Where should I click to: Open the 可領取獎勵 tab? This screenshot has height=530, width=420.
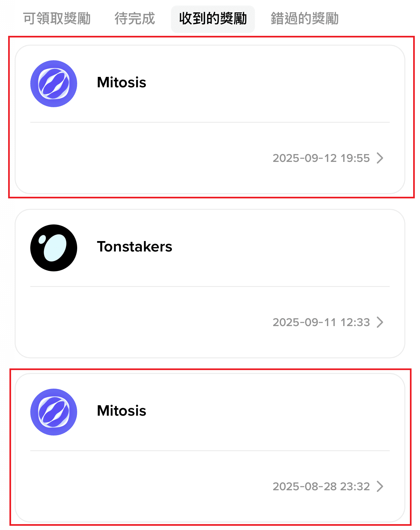click(57, 19)
